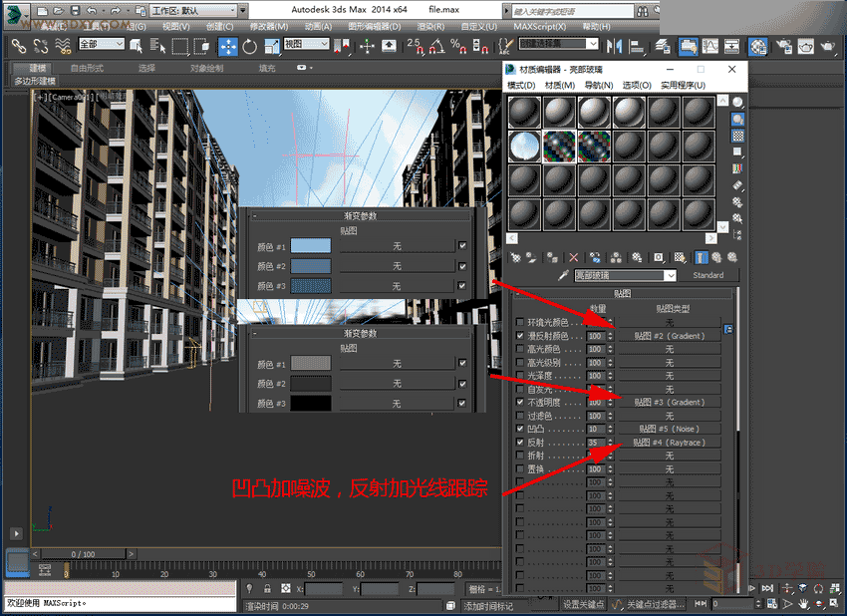Toggle the Angle Snap icon
The image size is (847, 616).
pos(436,47)
